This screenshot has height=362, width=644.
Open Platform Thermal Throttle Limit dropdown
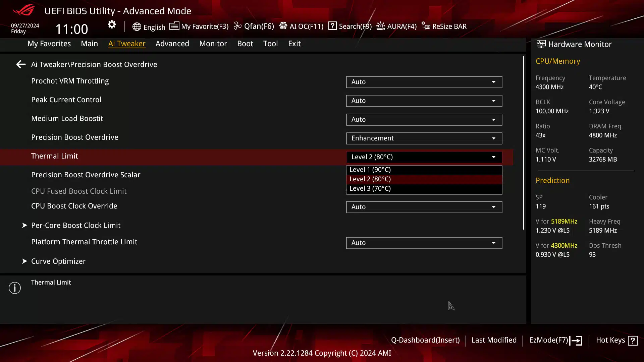(x=424, y=243)
